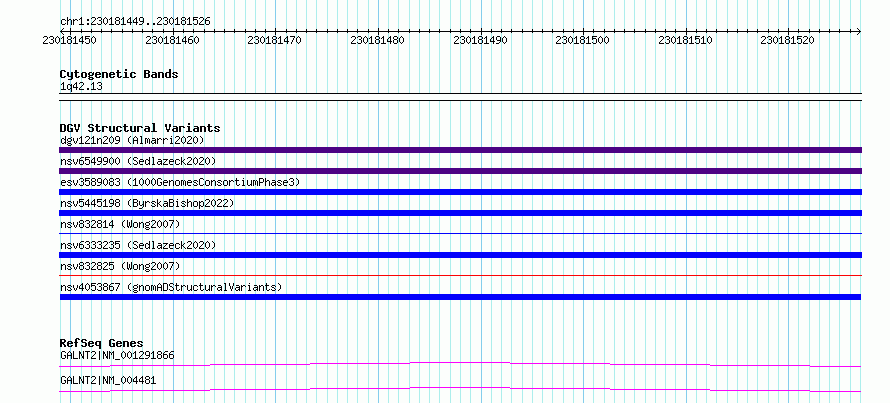
Task: Open variant dgv121n209 (Almarri2020) label
Action: (x=132, y=140)
